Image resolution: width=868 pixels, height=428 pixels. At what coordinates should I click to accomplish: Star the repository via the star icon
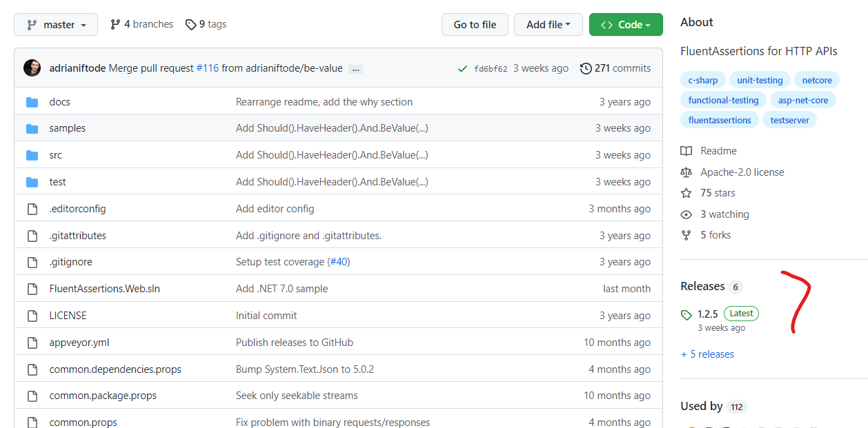coord(686,193)
